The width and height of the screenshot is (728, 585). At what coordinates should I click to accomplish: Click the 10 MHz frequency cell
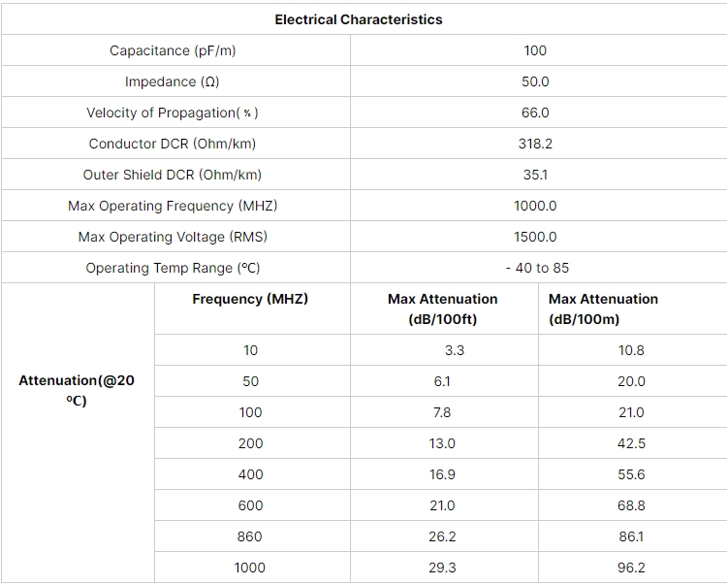coord(250,350)
